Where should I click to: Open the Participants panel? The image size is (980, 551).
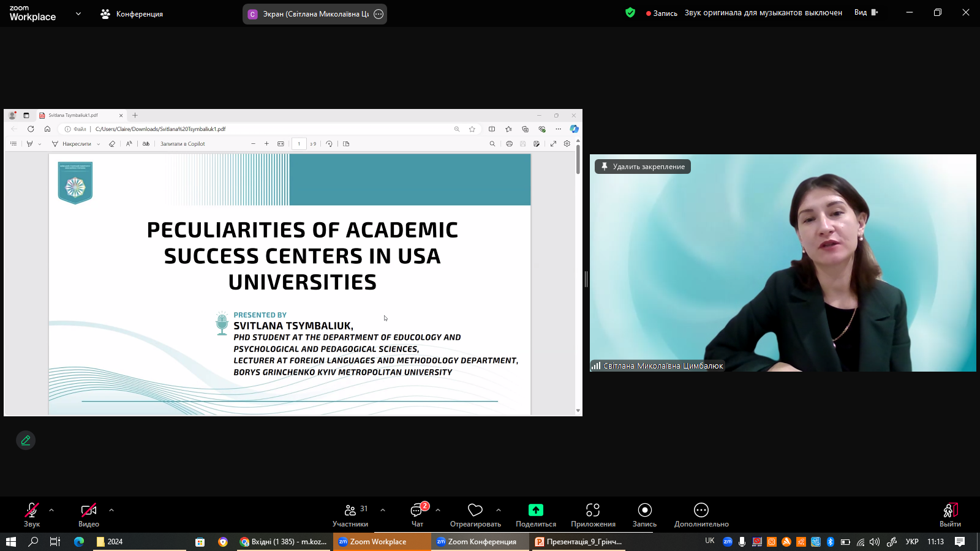tap(350, 515)
